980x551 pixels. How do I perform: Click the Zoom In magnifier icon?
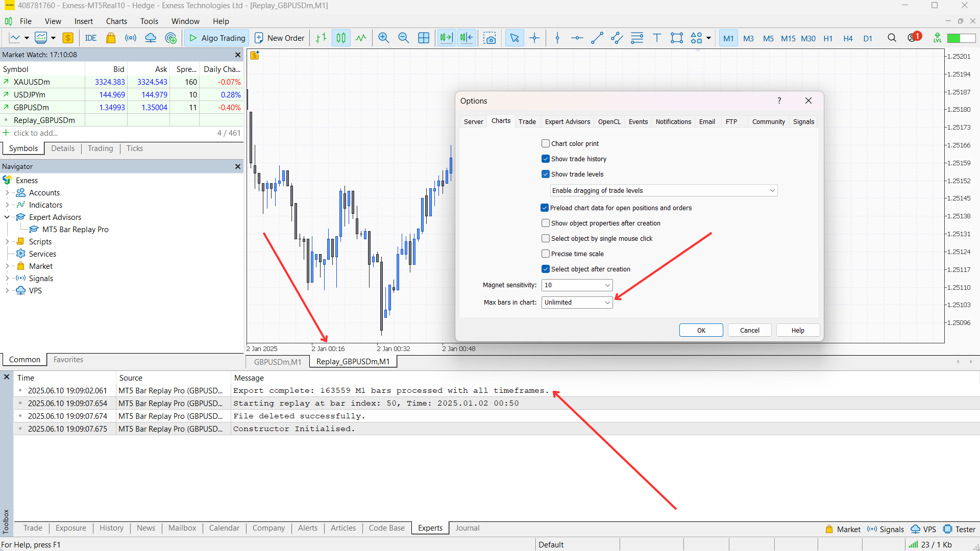pos(383,38)
